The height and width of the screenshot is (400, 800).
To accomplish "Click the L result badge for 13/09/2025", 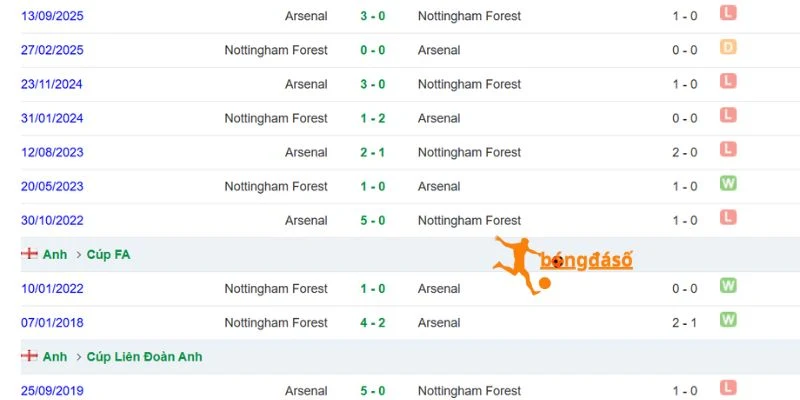I will [728, 13].
